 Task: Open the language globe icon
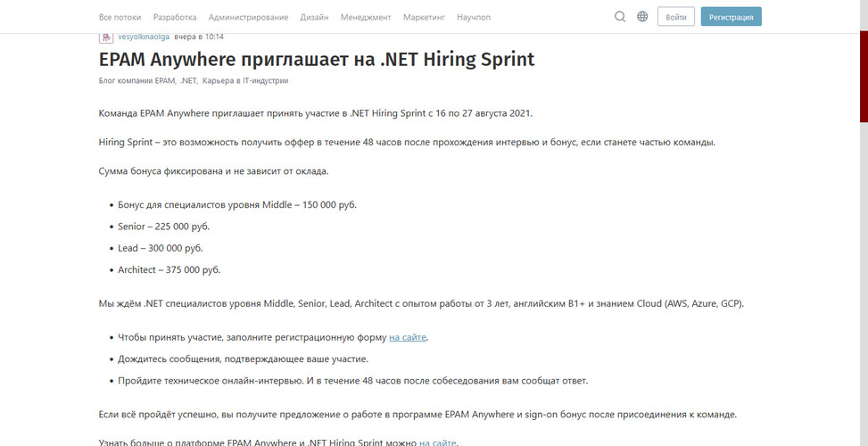(x=642, y=17)
